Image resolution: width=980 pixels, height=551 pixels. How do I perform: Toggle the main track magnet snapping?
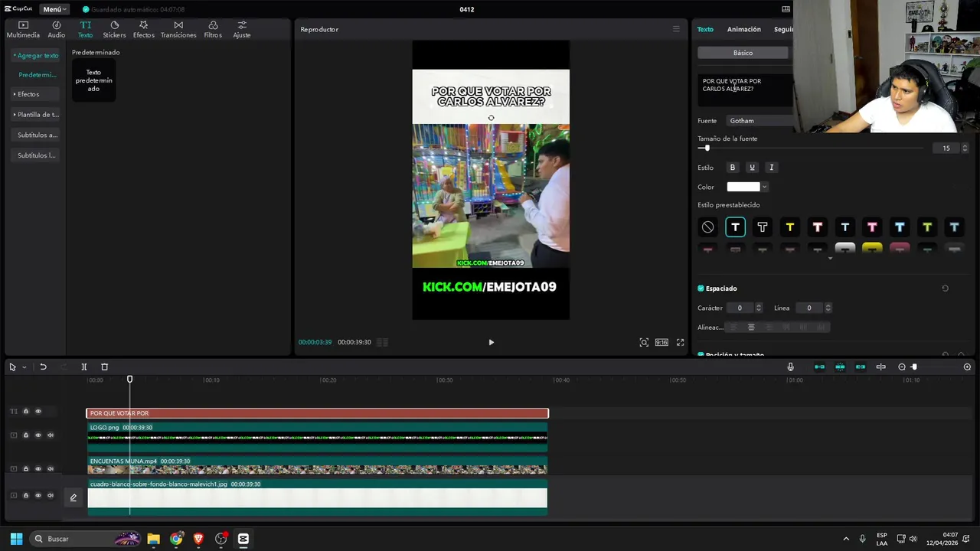819,367
